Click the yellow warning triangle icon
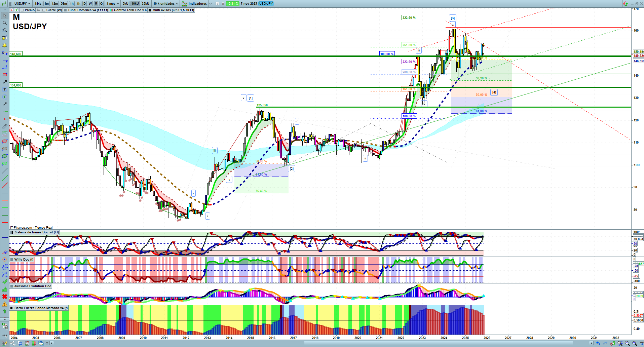This screenshot has width=644, height=347. [x=5, y=304]
